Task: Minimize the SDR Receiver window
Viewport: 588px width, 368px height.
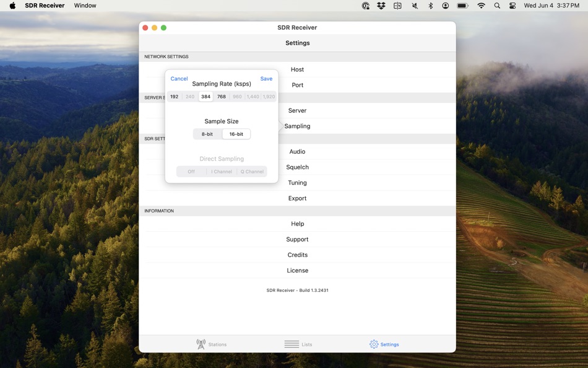Action: coord(155,28)
